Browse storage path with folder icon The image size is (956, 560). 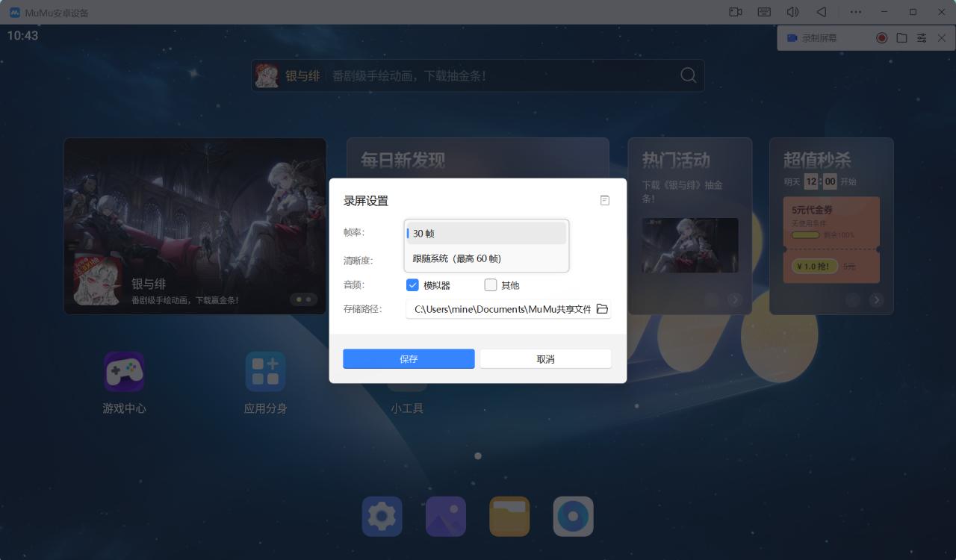pyautogui.click(x=602, y=309)
